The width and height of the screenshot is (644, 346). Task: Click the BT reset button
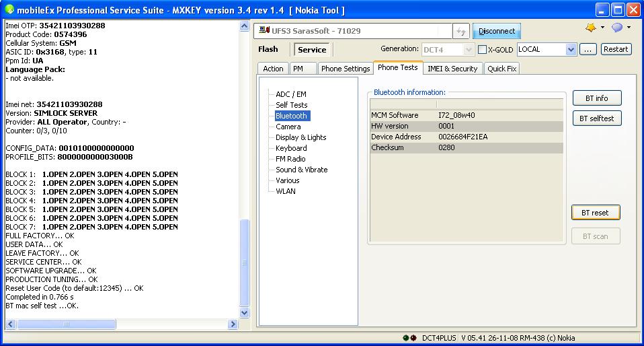pyautogui.click(x=595, y=212)
